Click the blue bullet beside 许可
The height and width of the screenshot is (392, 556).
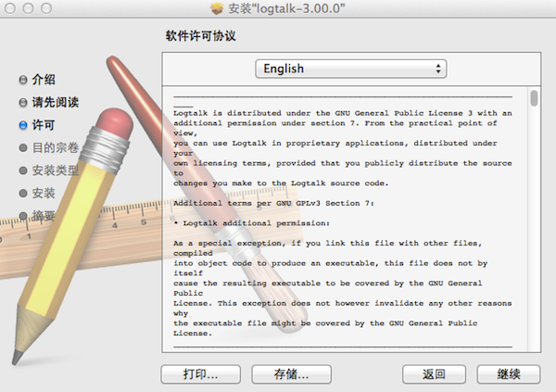coord(23,125)
